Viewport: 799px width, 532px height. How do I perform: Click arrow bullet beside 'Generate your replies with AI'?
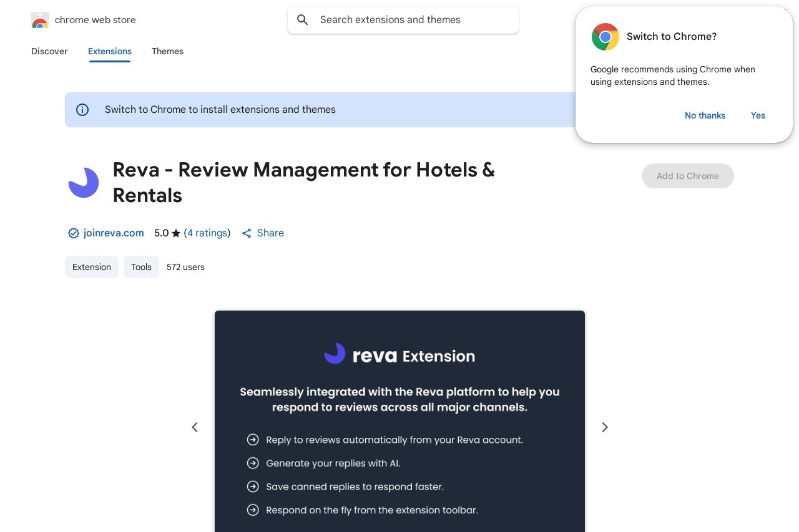[253, 463]
